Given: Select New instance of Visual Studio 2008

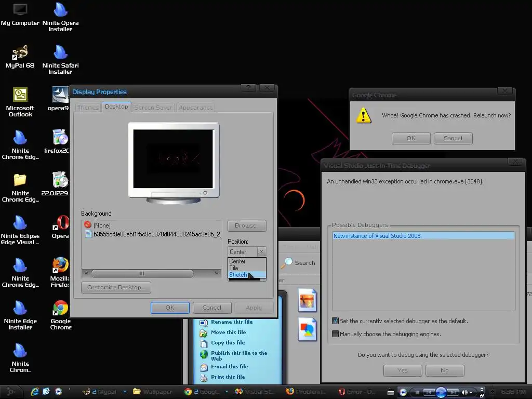Looking at the screenshot, I should [423, 236].
